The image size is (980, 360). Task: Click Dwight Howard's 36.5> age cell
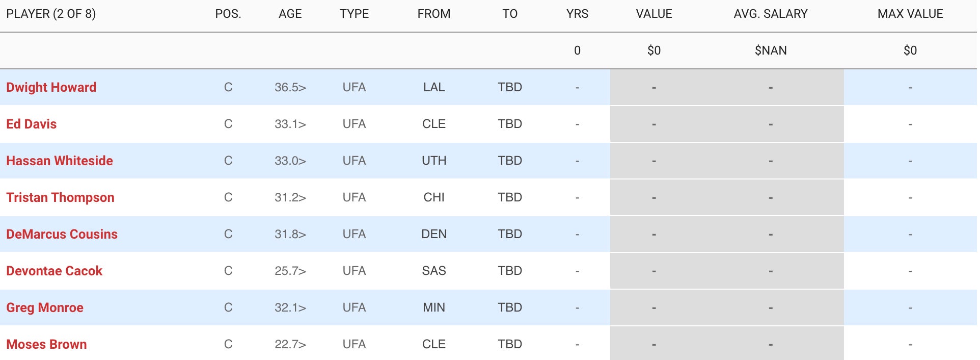290,87
